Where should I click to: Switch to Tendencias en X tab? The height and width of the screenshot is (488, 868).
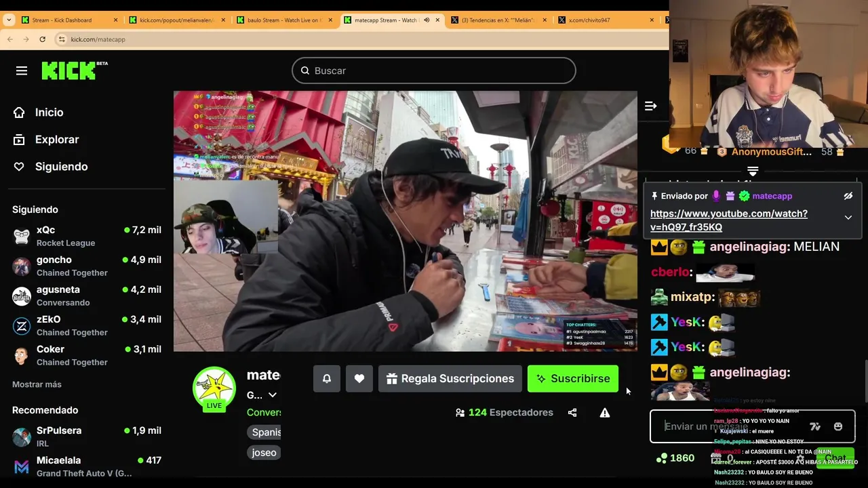pos(498,20)
